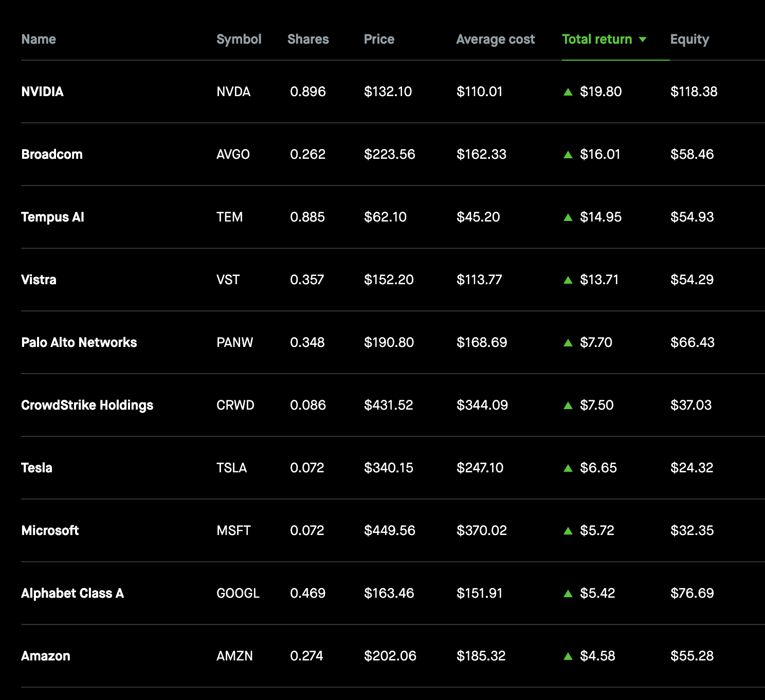Click the up-triangle icon next to $6.65
The image size is (765, 700).
click(568, 468)
